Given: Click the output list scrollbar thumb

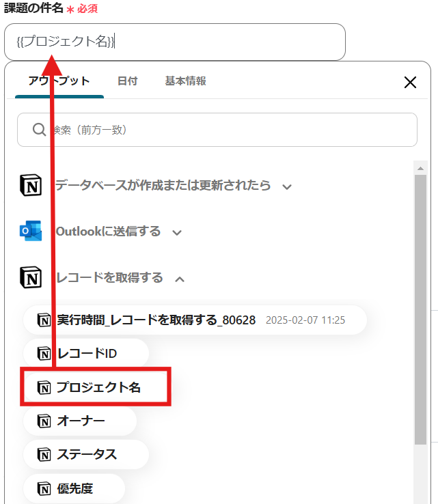Looking at the screenshot, I should coord(420,309).
